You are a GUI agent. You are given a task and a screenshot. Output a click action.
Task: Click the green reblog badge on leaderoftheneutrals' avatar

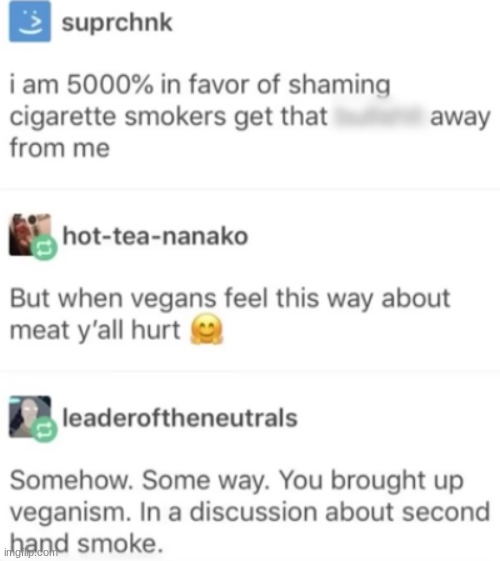[44, 430]
